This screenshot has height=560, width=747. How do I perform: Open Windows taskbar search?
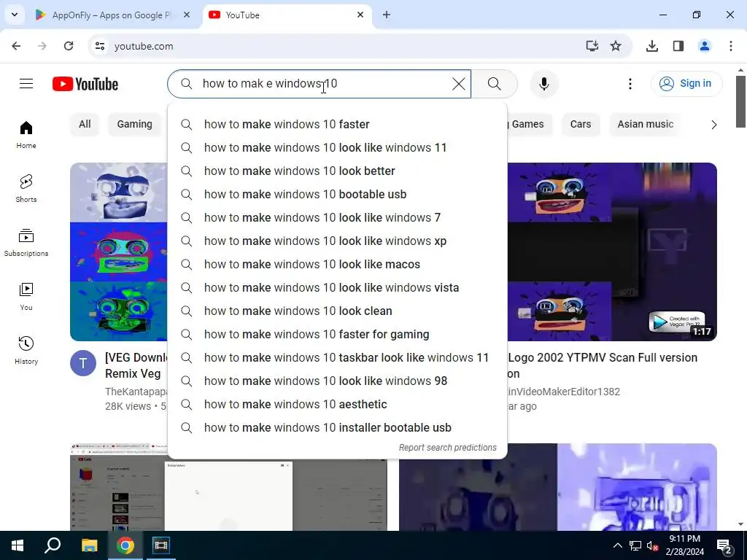53,545
